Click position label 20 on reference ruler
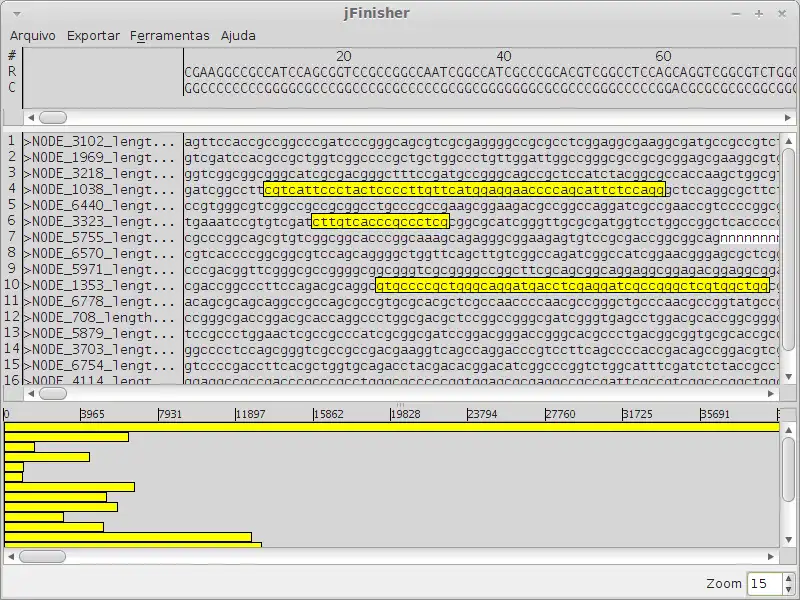This screenshot has width=800, height=600. click(344, 56)
